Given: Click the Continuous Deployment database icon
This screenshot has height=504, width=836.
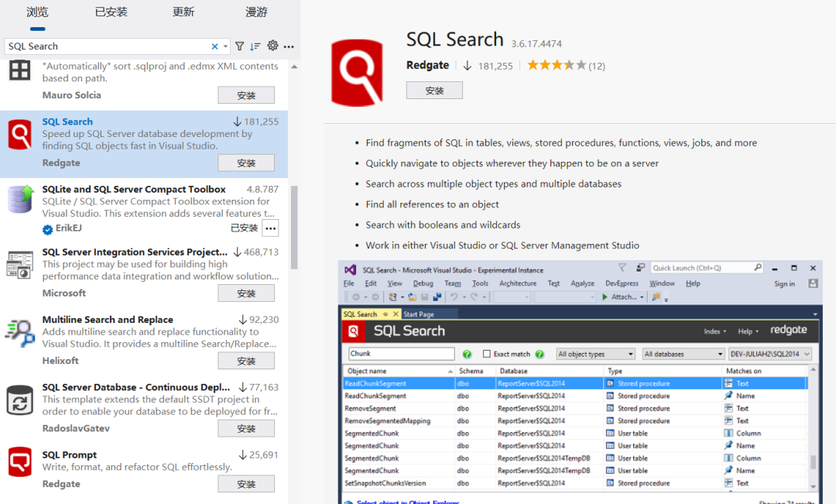Looking at the screenshot, I should [x=19, y=400].
